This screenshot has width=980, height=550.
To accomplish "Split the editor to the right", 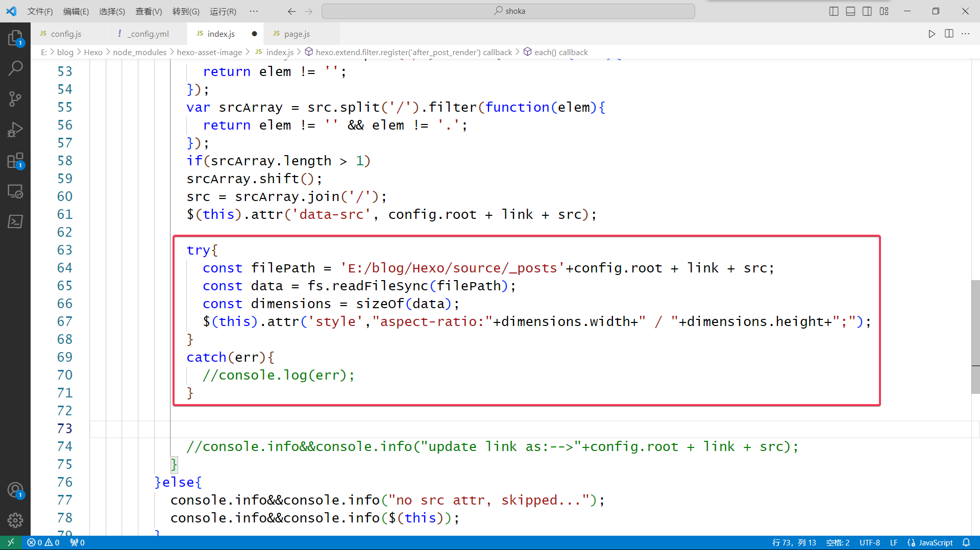I will point(949,34).
